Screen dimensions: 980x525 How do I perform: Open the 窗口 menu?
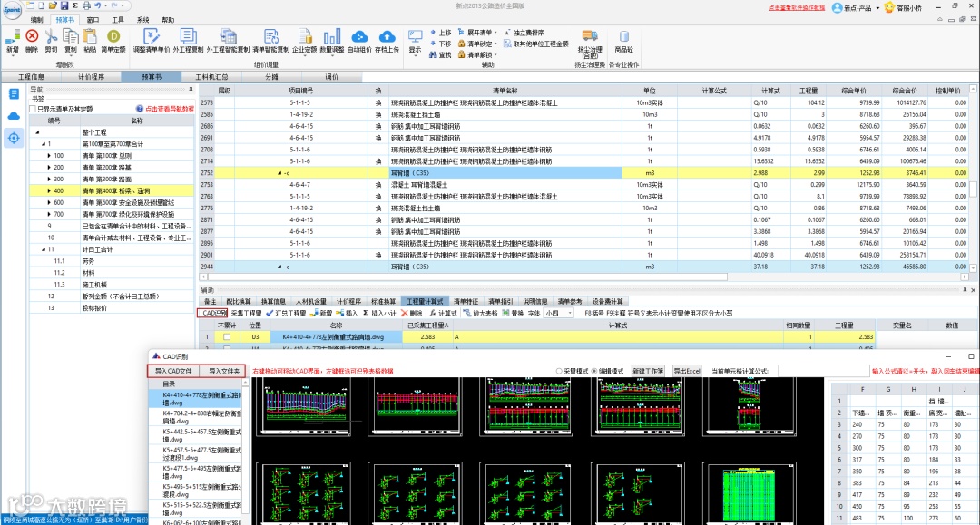[93, 20]
